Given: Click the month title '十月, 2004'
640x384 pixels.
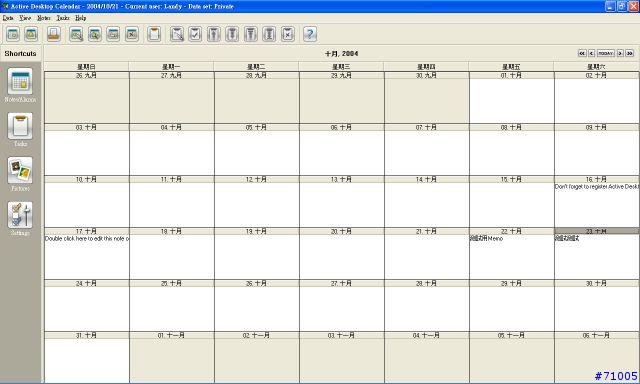Looking at the screenshot, I should [342, 53].
